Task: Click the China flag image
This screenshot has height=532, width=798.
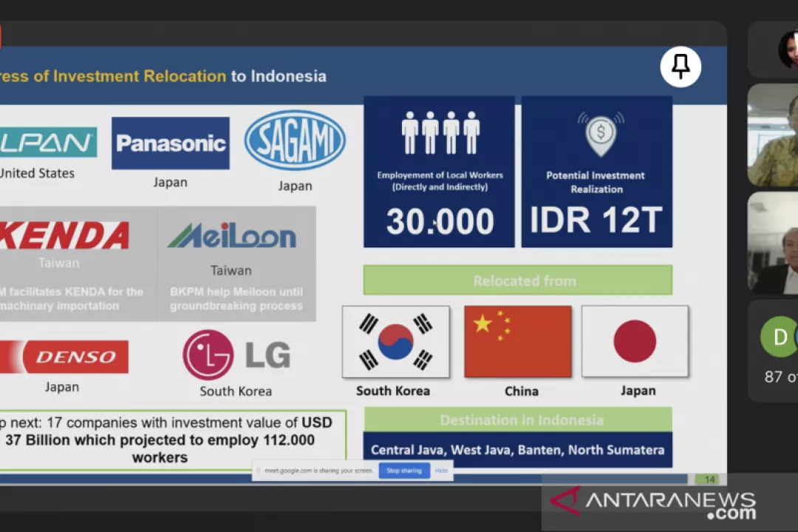Action: 518,341
